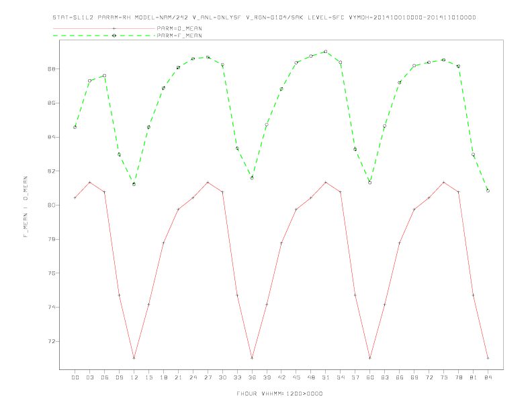Click the x-axis tick label 72
The image size is (532, 411).
coord(429,377)
